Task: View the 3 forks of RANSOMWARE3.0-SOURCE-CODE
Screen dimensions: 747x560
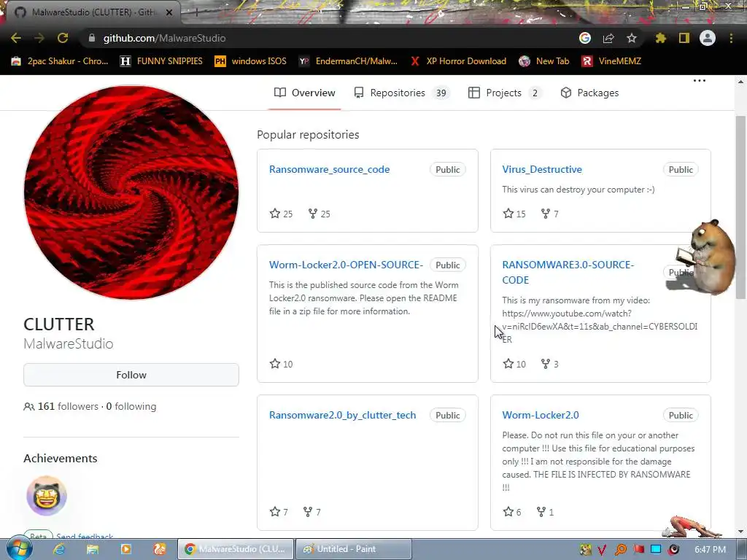Action: 550,364
